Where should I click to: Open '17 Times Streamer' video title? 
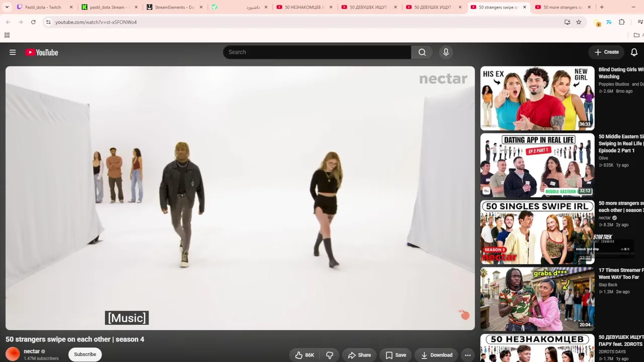[x=621, y=274]
